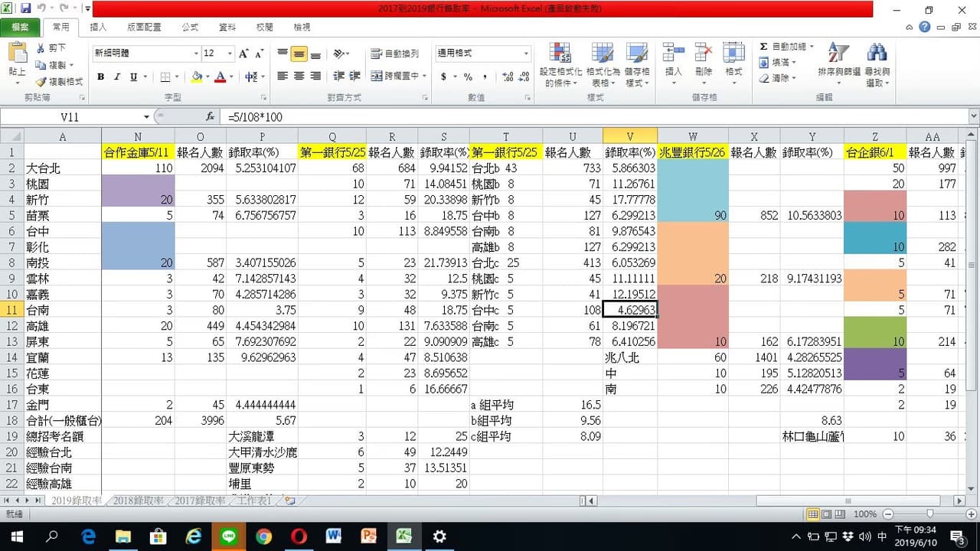Click the zoom slider handle
Screen dimensions: 980x551
(929, 514)
